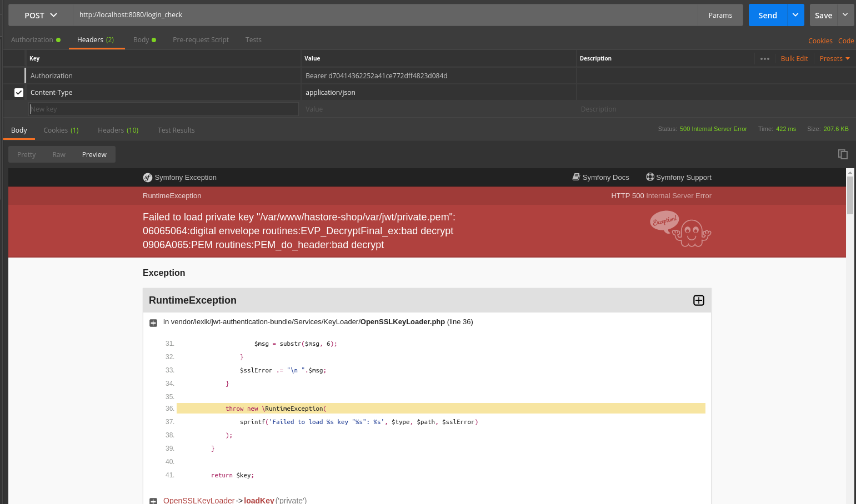Switch response view to Raw
Image resolution: width=856 pixels, height=504 pixels.
[x=58, y=154]
